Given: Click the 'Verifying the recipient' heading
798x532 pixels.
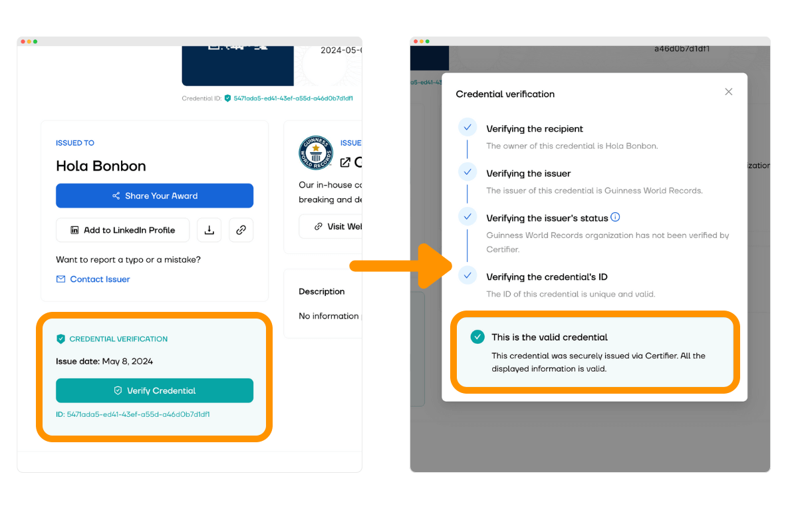Looking at the screenshot, I should [535, 129].
